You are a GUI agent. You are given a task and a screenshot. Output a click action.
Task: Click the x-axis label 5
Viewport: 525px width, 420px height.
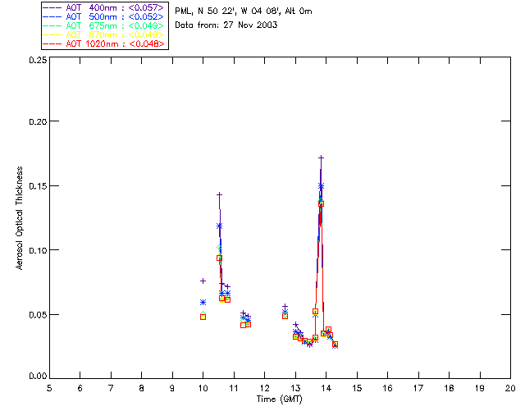(49, 388)
